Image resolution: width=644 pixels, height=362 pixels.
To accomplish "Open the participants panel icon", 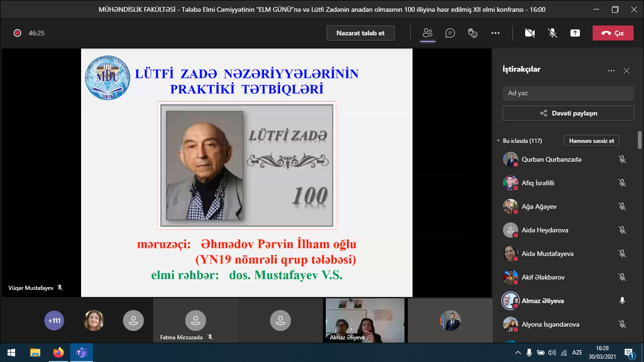I will coord(428,33).
